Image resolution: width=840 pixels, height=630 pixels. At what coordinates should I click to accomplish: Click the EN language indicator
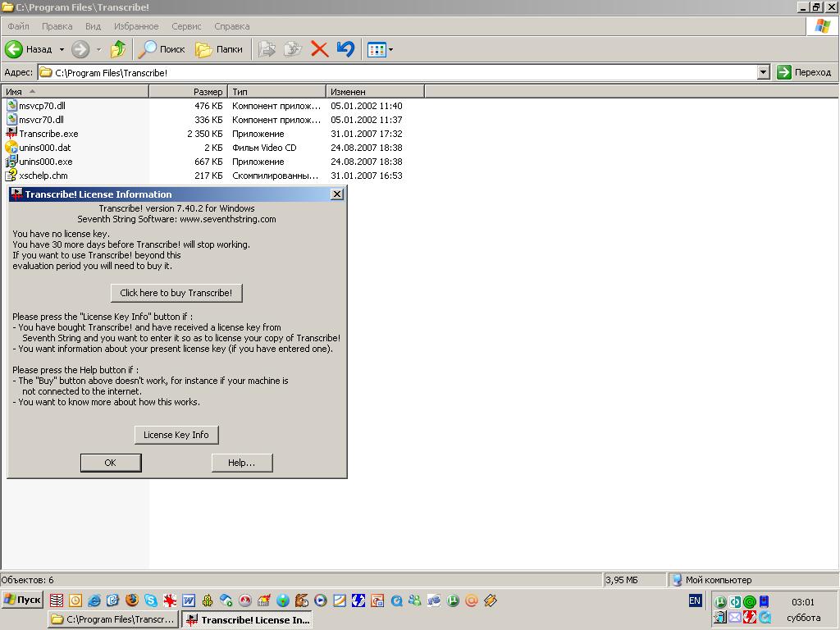[695, 600]
